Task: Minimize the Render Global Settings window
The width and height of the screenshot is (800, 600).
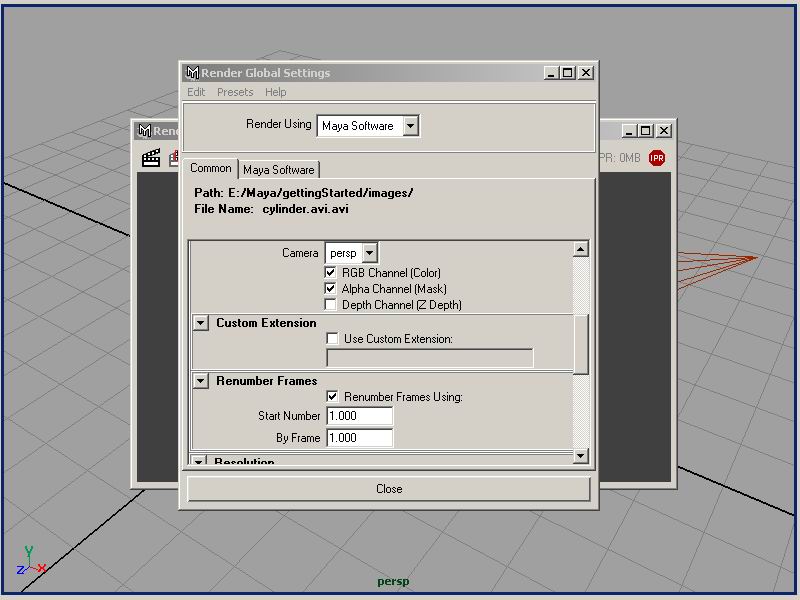Action: coord(551,73)
